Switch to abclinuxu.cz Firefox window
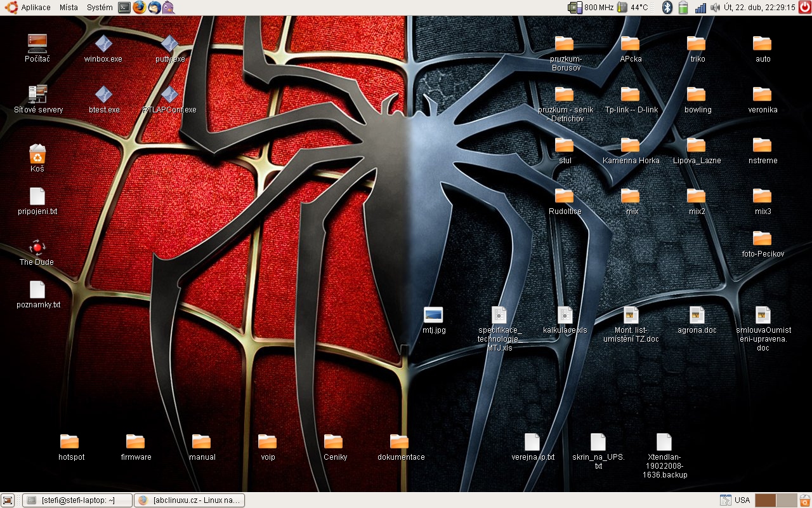This screenshot has width=812, height=508. click(x=190, y=500)
